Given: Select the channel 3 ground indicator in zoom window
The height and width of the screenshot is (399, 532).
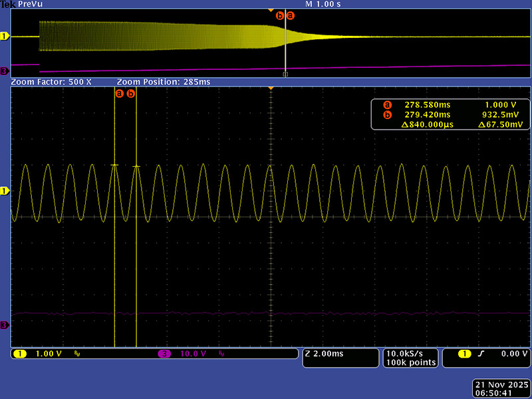Looking at the screenshot, I should (5, 325).
